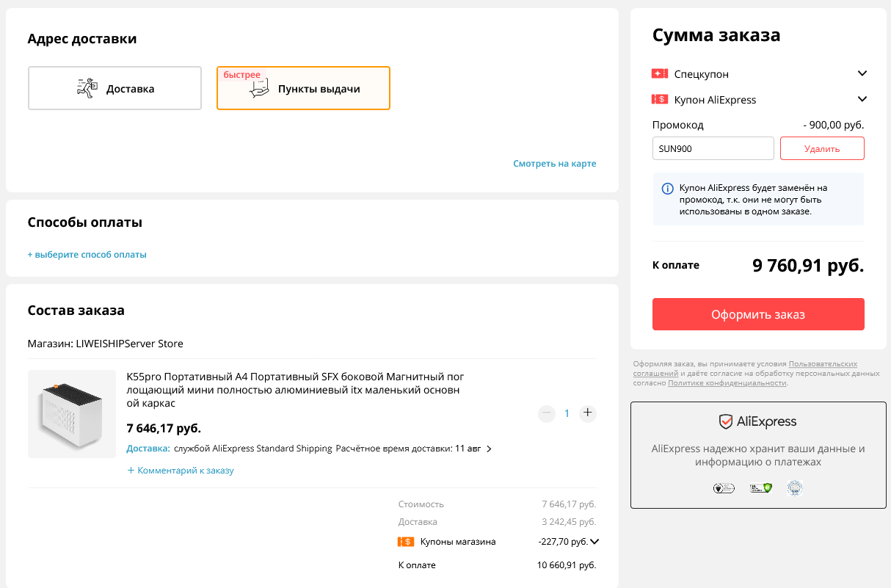Click the выберите способ оплаты link
Image resolution: width=891 pixels, height=588 pixels.
click(87, 255)
